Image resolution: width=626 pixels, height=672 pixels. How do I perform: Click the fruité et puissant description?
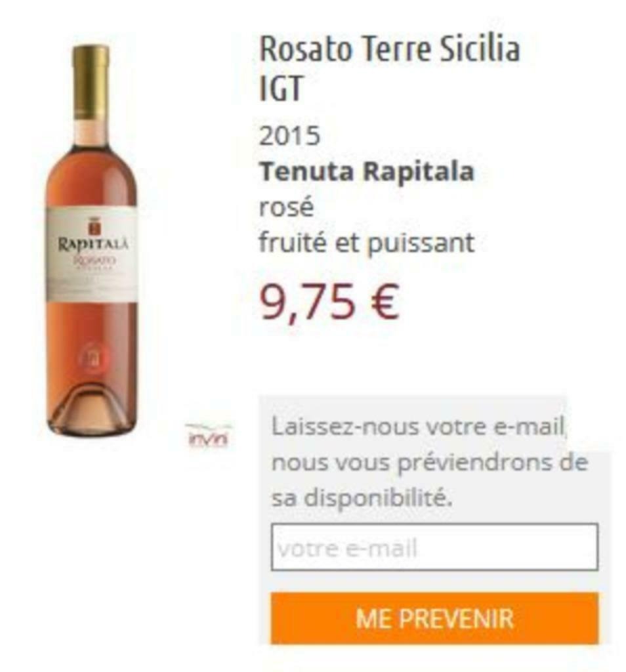coord(367,243)
